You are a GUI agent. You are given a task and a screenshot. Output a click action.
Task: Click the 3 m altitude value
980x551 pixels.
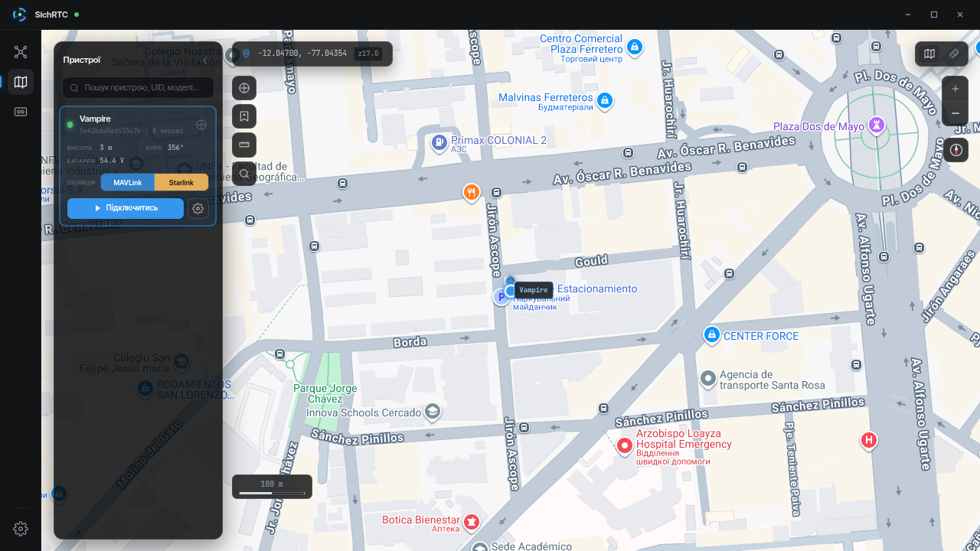tap(106, 148)
